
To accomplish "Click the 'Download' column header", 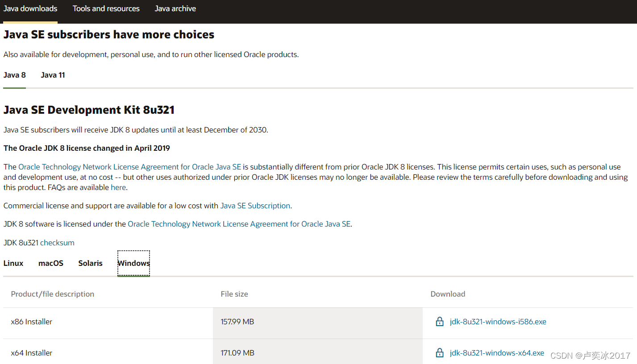I will point(448,294).
